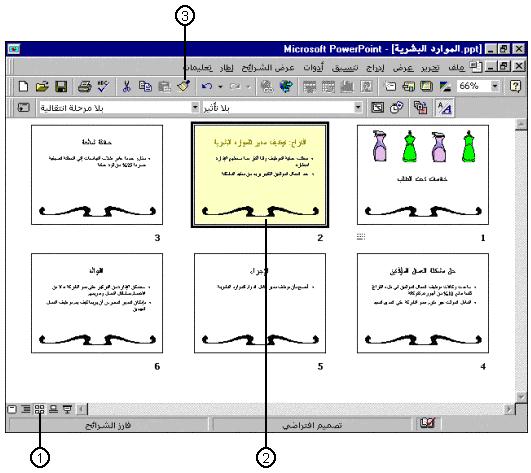The width and height of the screenshot is (531, 473).
Task: Open a file using the folder icon
Action: pos(42,86)
